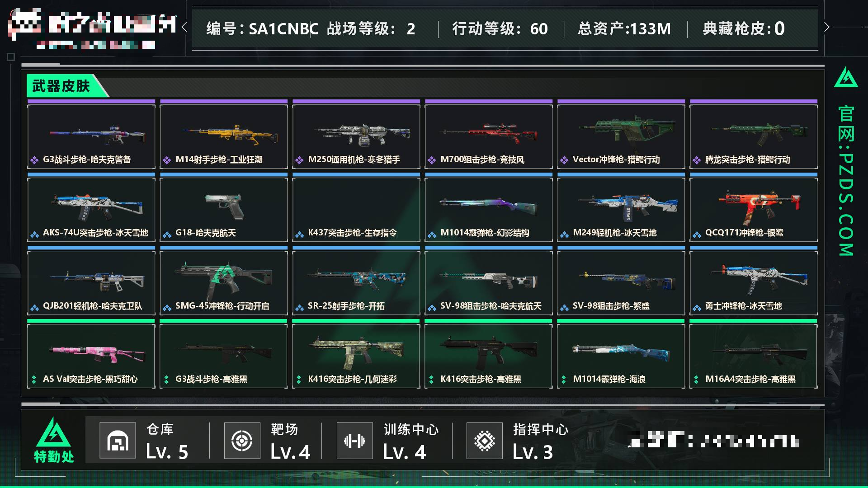This screenshot has width=868, height=488.
Task: Click the left chevron arrow in header
Action: [184, 27]
